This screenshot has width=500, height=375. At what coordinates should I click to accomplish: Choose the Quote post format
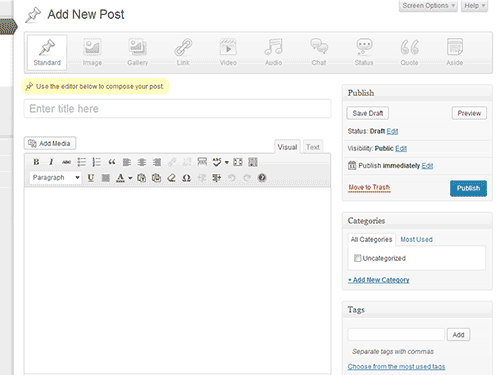409,52
